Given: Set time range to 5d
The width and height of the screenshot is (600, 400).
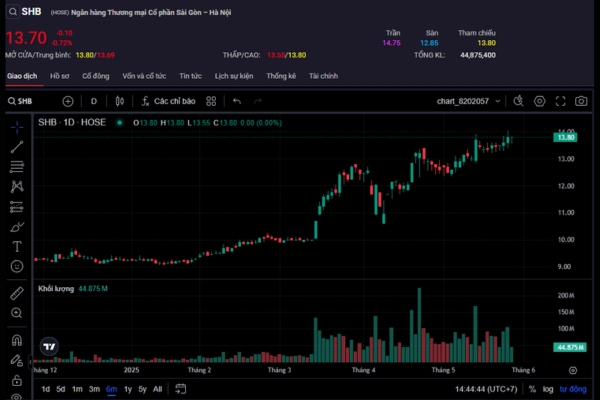Looking at the screenshot, I should pos(61,389).
